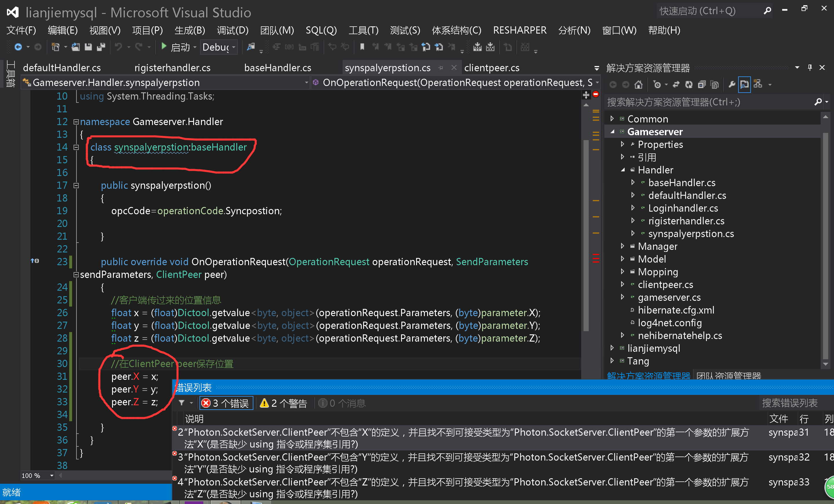Click the Solution Explorer scroll-down arrow
Viewport: 834px width, 504px height.
point(825,365)
